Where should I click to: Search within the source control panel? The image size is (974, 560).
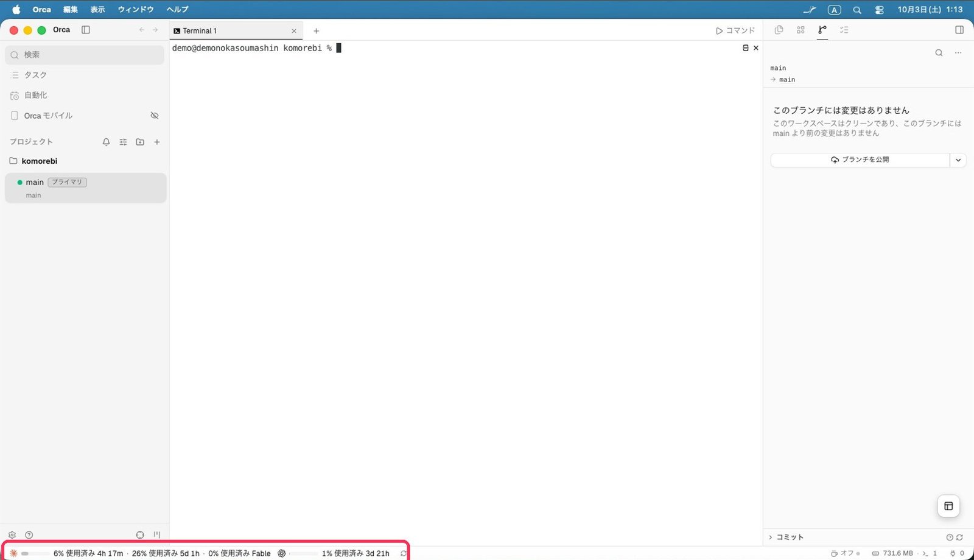[939, 53]
